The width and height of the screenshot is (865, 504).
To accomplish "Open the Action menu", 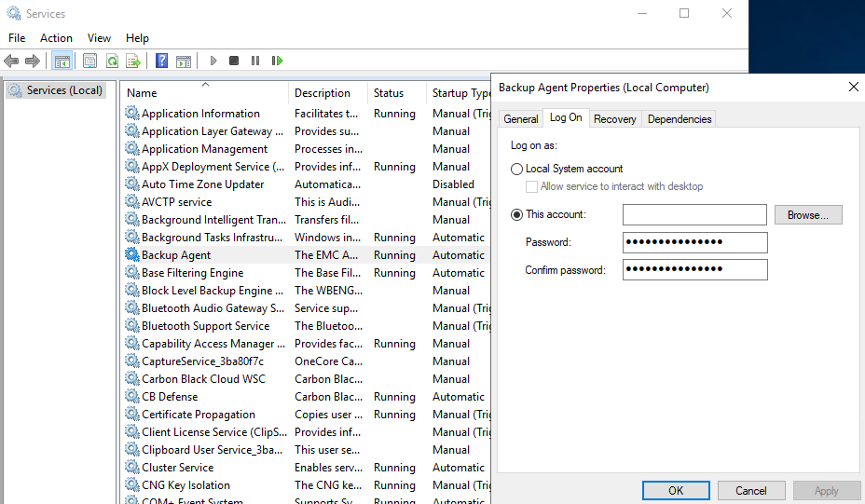I will coord(56,38).
